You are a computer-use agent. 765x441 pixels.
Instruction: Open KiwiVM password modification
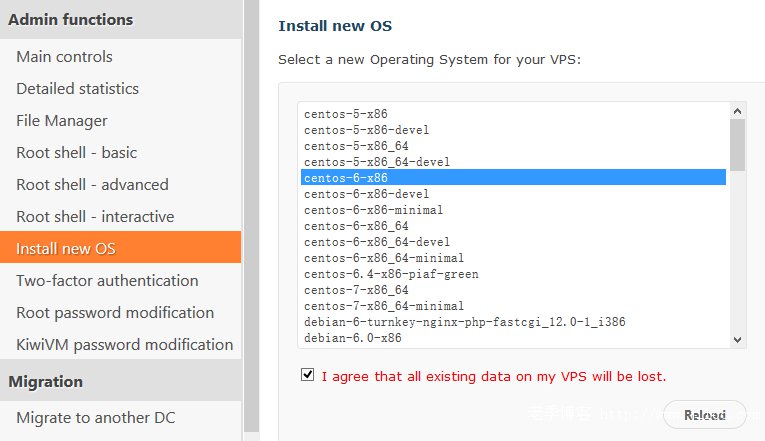121,344
